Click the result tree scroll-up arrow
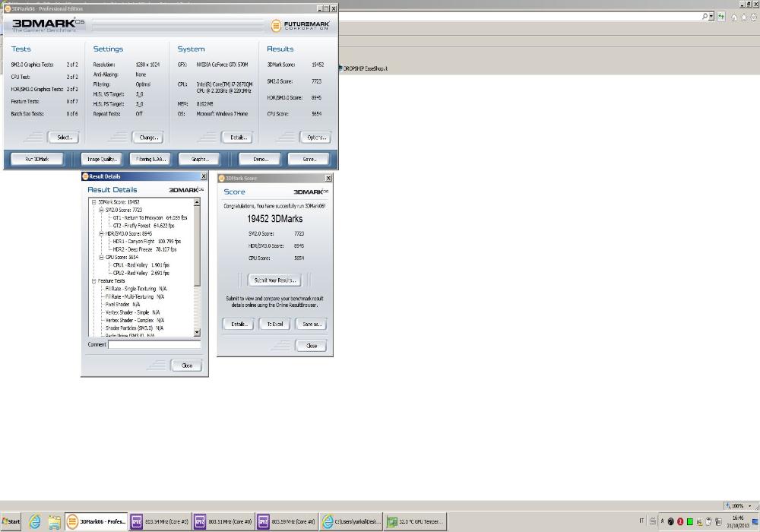Screen dimensions: 760x532 tap(197, 202)
